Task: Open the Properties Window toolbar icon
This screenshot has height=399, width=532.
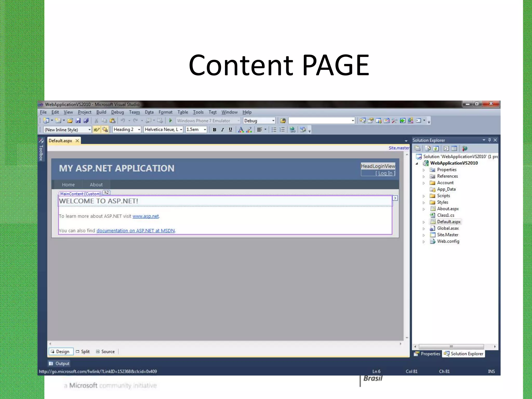Action: [371, 121]
